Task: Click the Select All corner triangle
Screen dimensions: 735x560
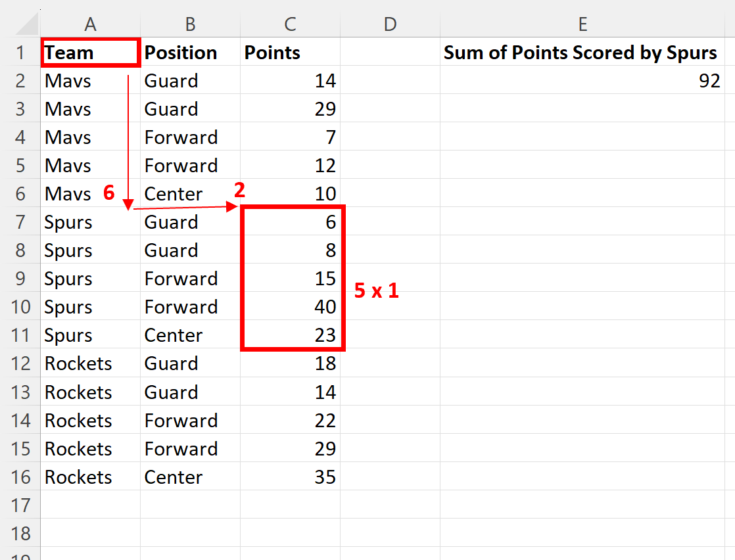Action: (x=26, y=25)
